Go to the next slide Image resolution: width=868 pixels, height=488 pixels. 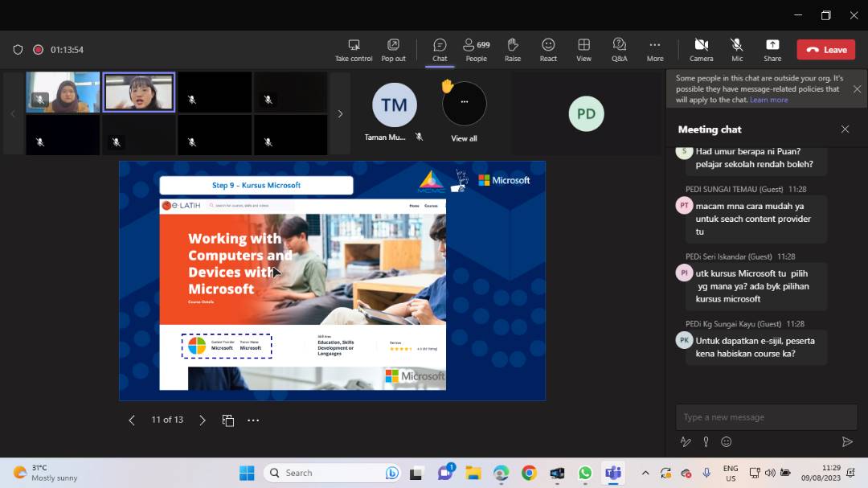[203, 420]
